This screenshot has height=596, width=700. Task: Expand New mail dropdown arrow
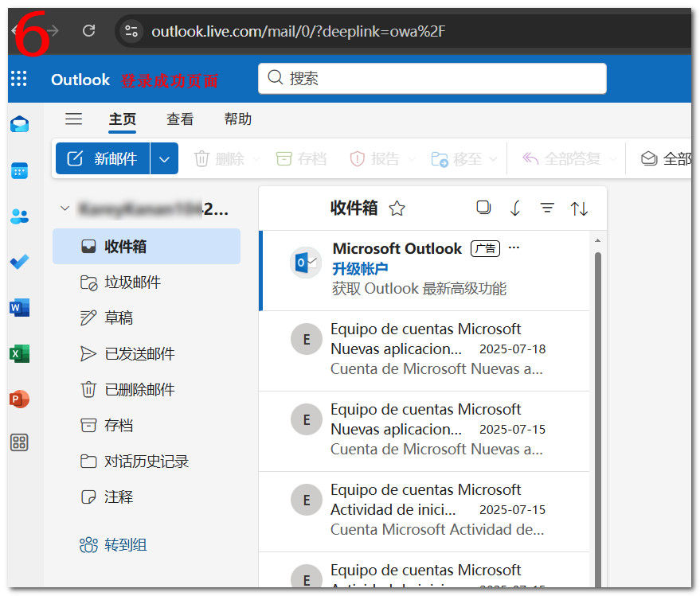point(164,158)
